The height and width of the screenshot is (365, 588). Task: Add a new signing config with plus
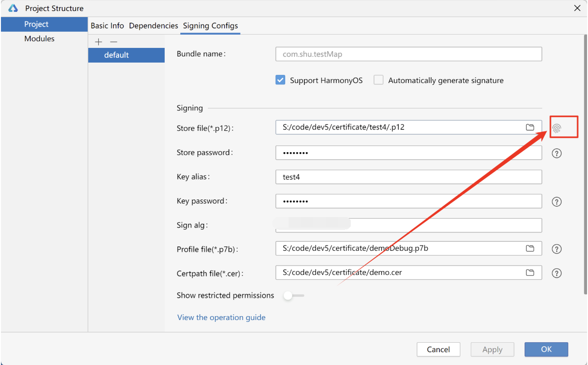[98, 42]
